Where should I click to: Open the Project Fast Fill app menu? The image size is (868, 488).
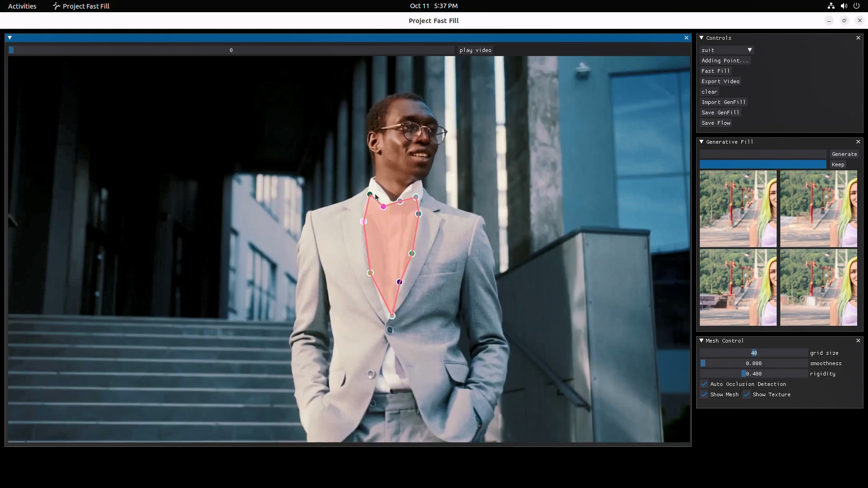(x=81, y=6)
